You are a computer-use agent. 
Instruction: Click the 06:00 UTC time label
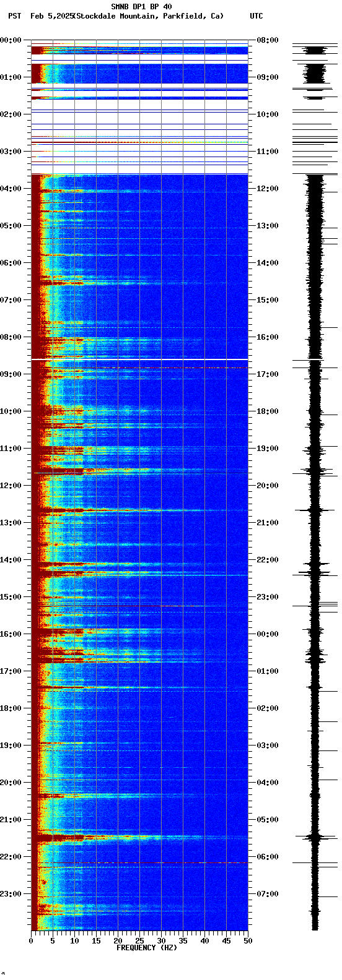(267, 857)
